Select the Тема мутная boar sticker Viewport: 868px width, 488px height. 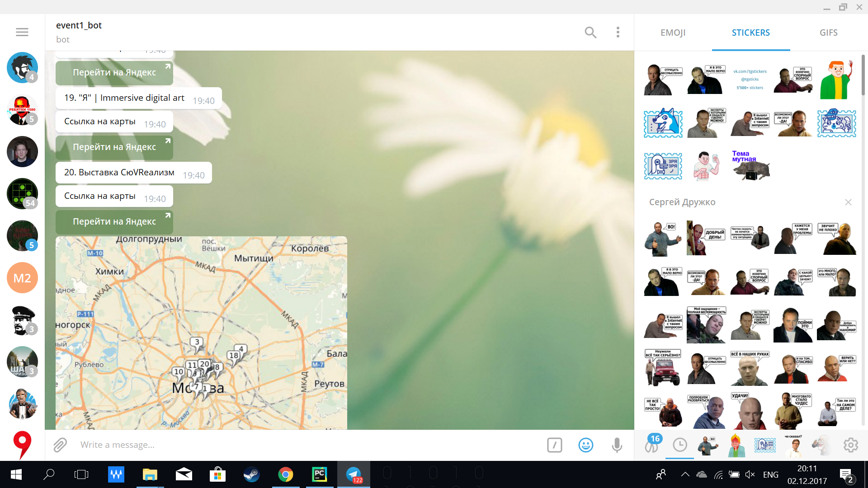[x=750, y=165]
